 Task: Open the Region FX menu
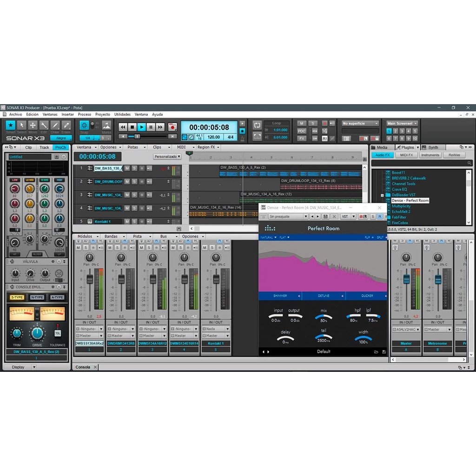208,147
